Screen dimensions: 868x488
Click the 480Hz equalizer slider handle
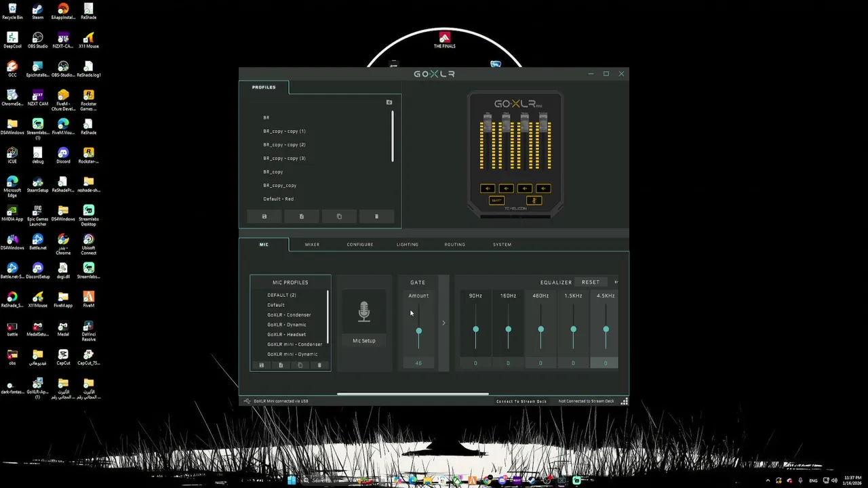point(540,329)
